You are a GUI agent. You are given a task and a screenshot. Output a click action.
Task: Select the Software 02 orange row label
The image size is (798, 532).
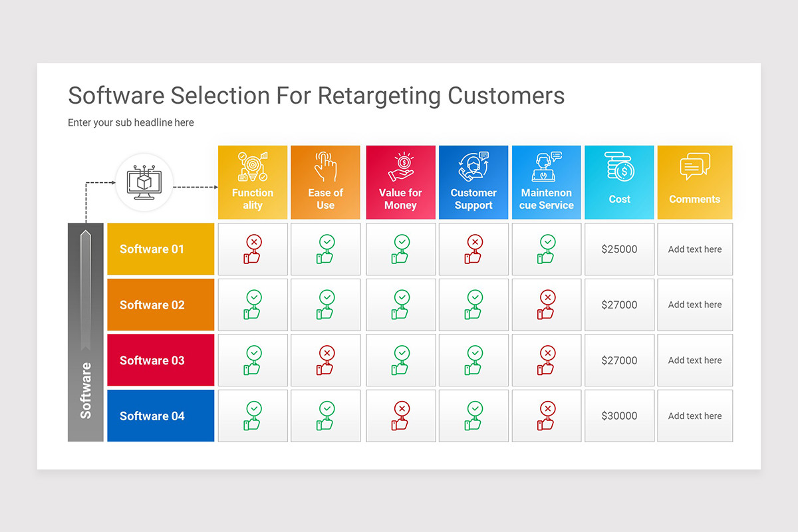[161, 305]
